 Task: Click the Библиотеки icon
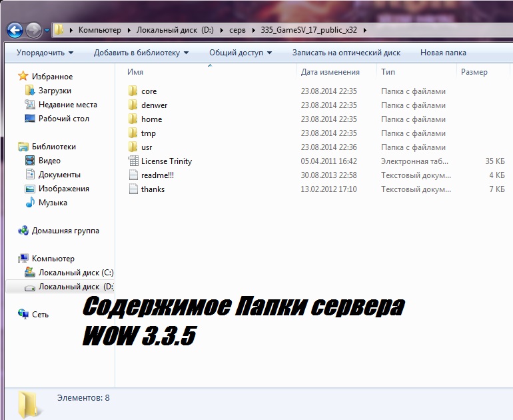point(23,147)
